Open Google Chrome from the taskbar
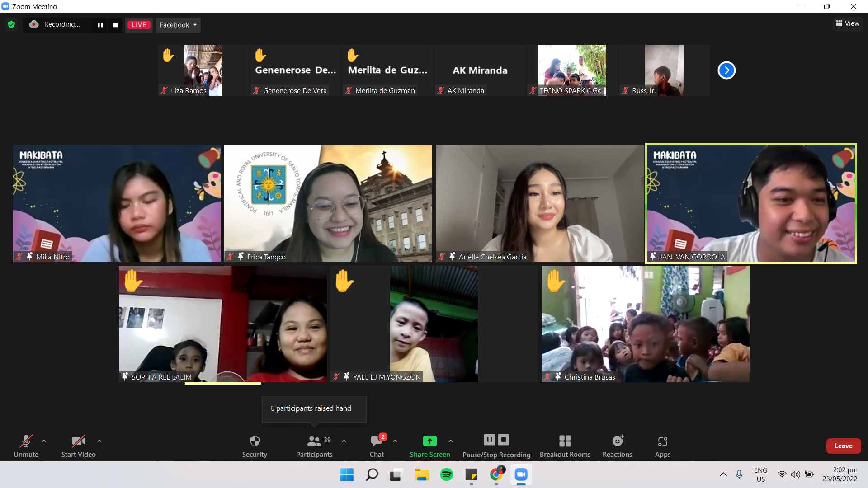Screen dimensions: 868x488 click(496, 475)
